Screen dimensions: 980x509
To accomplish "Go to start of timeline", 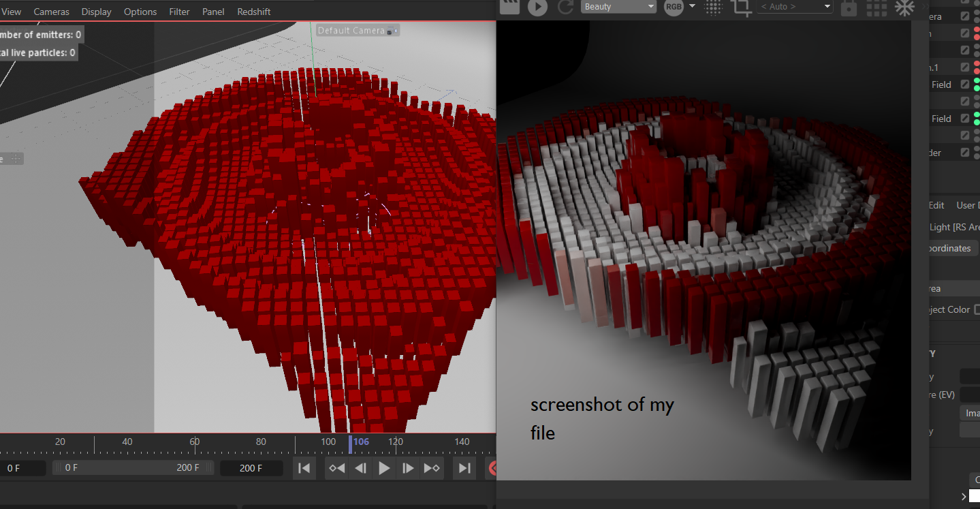I will pos(304,468).
